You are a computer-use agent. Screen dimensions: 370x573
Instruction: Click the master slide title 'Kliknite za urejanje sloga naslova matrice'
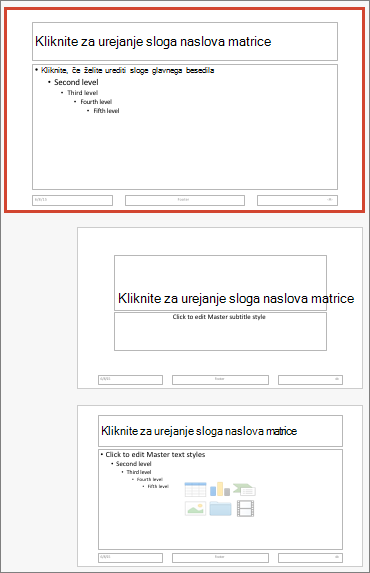[x=153, y=41]
